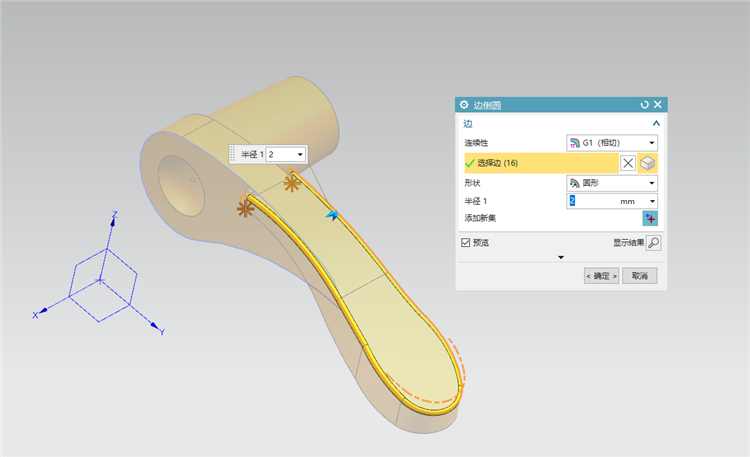Click the upper orange asterisk edge marker
The width and height of the screenshot is (750, 457).
tap(292, 182)
